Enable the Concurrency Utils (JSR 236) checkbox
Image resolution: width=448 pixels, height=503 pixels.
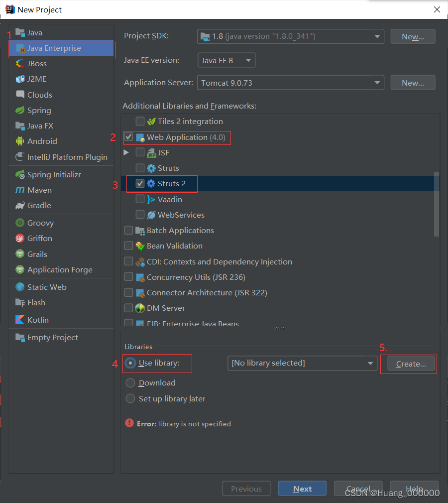click(x=129, y=277)
